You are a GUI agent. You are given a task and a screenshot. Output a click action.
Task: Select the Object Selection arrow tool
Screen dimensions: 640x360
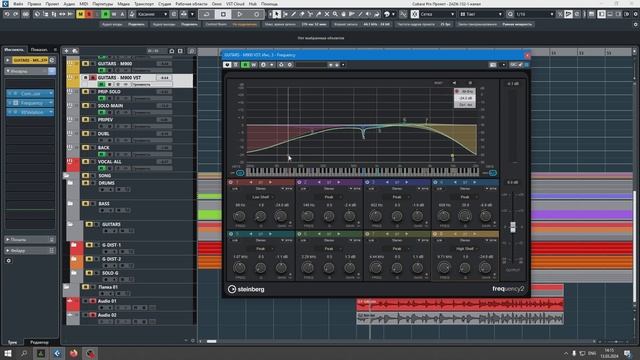tap(276, 14)
